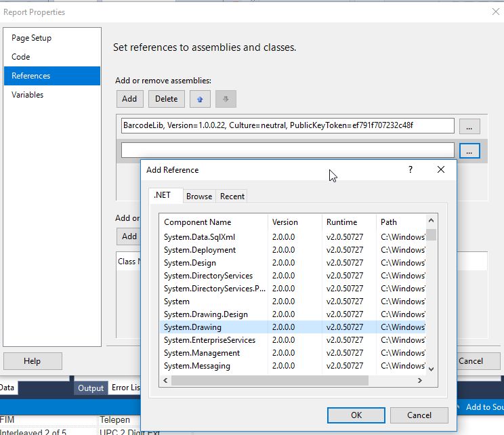504x435 pixels.
Task: Click the Add Reference help question mark
Action: point(410,170)
